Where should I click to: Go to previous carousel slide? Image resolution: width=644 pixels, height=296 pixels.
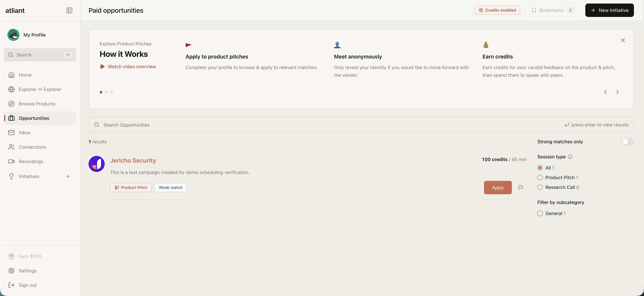[x=605, y=92]
